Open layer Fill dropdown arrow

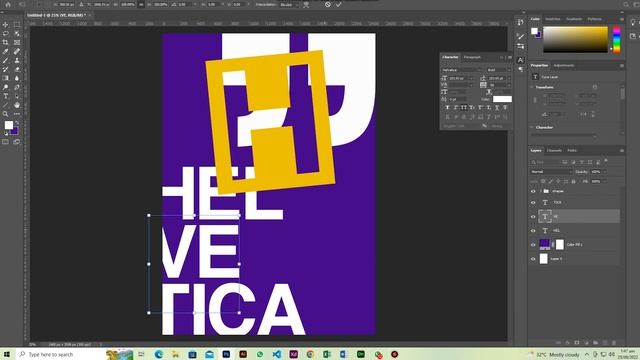coord(605,181)
